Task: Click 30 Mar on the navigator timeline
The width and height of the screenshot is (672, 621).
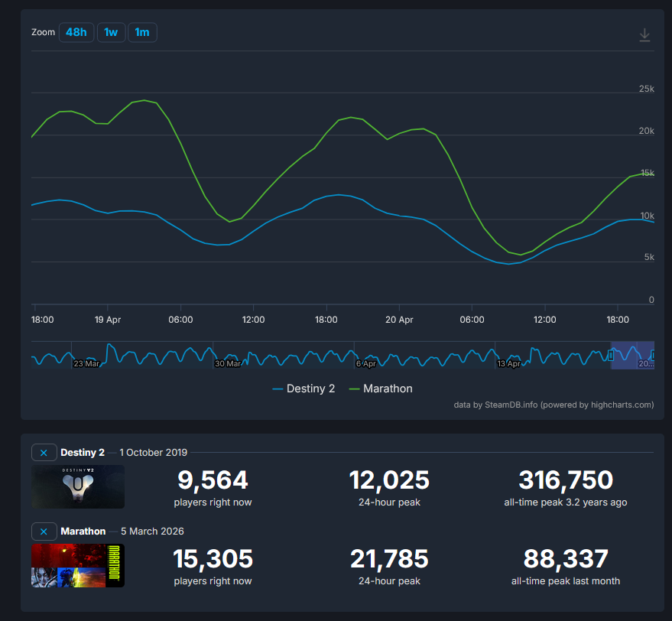Action: [228, 364]
